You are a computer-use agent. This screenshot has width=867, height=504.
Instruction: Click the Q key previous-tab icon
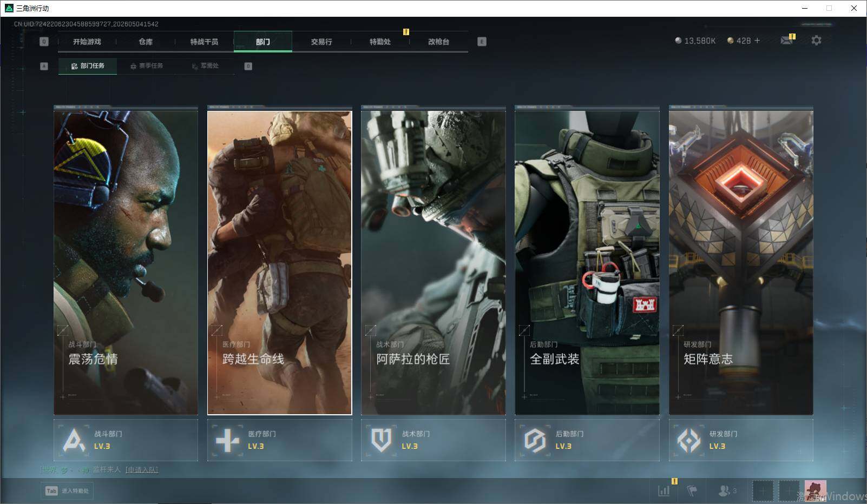(44, 42)
